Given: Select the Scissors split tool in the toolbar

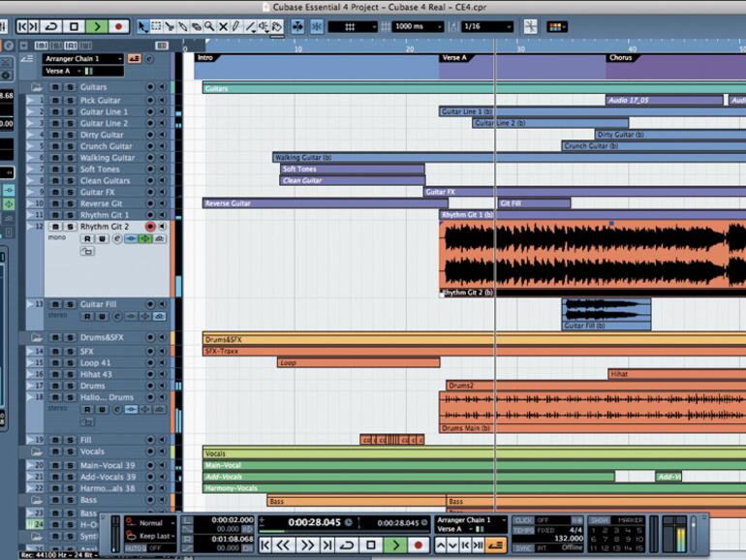Looking at the screenshot, I should click(x=171, y=26).
